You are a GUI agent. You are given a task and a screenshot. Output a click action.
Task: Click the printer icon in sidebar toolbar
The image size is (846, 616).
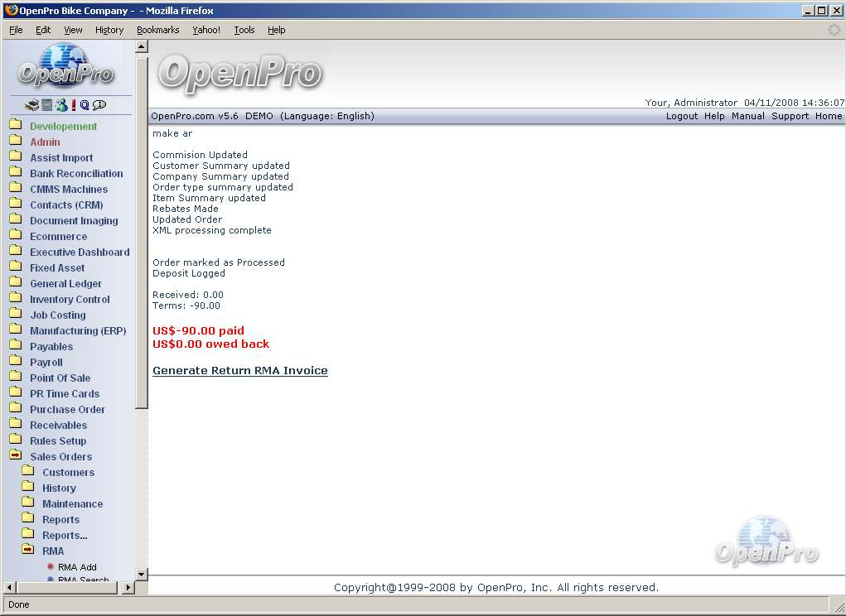(31, 105)
